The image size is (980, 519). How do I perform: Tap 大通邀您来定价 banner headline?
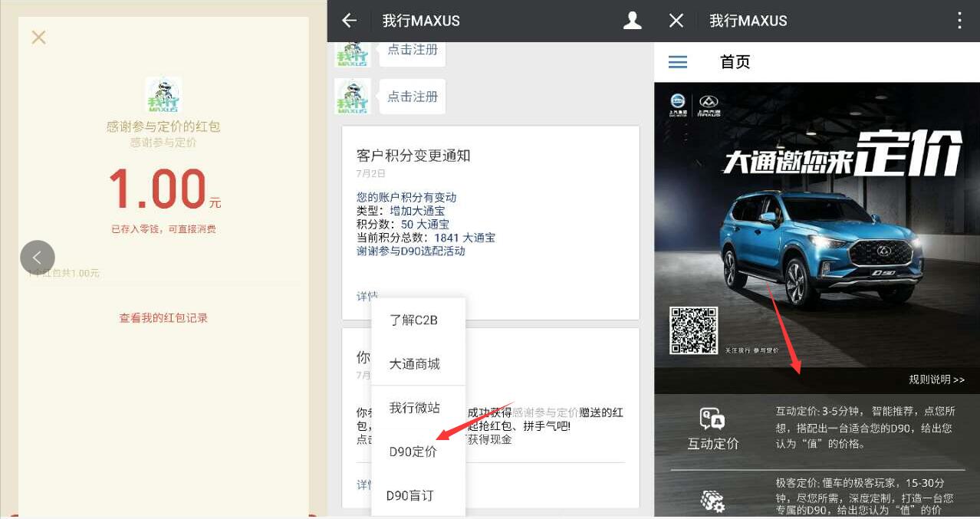(x=842, y=155)
